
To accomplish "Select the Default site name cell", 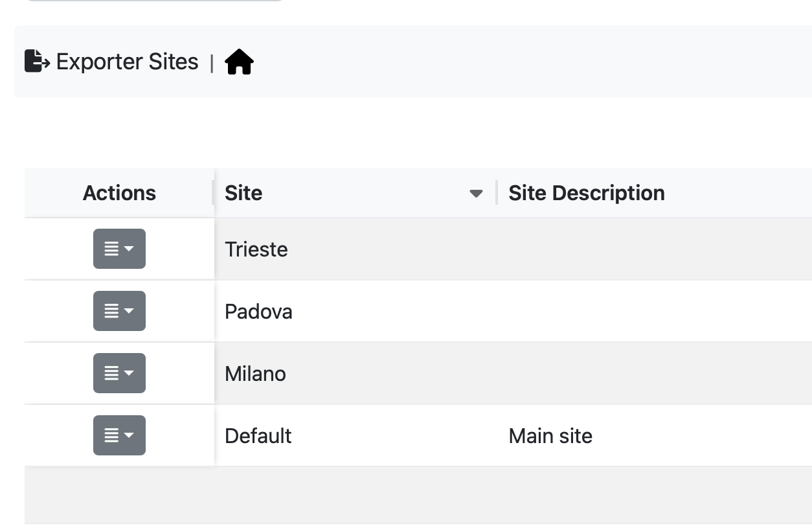I will pos(258,435).
